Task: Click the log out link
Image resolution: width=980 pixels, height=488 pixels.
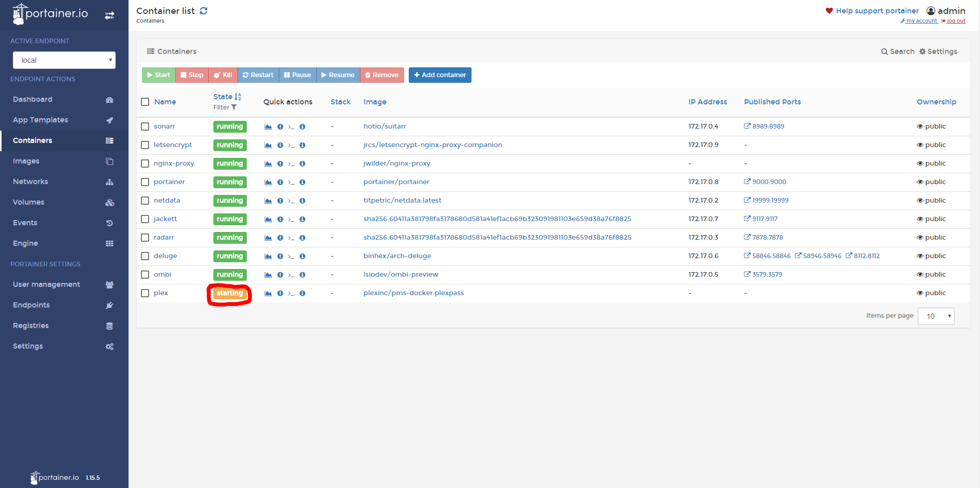Action: 953,21
